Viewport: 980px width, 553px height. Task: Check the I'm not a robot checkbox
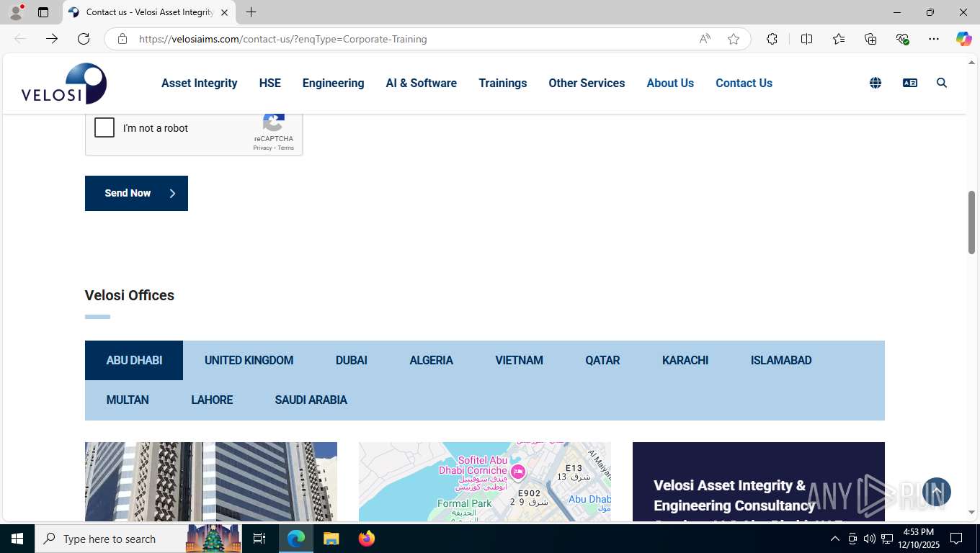point(104,127)
